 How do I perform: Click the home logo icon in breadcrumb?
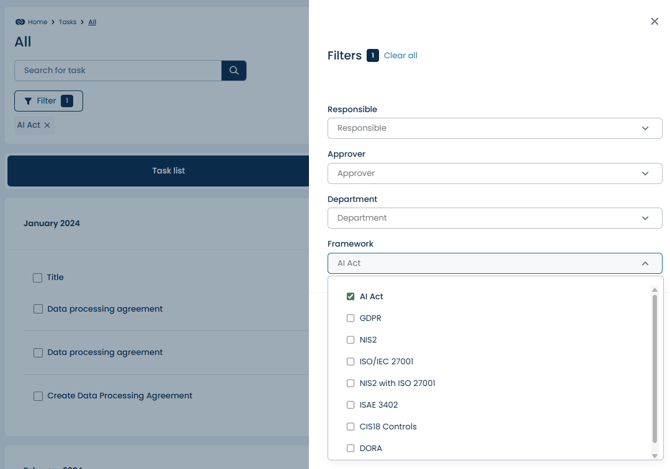point(20,22)
